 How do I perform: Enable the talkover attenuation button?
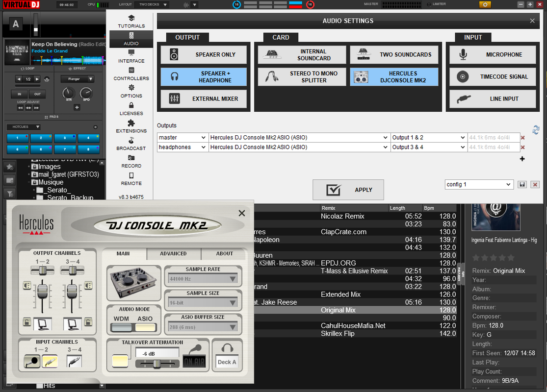(120, 361)
